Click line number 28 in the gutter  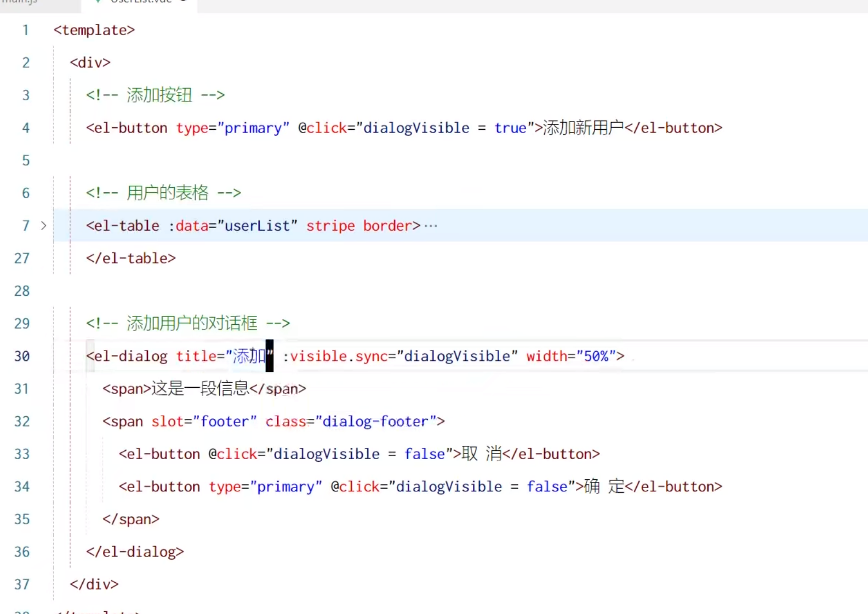pos(22,291)
